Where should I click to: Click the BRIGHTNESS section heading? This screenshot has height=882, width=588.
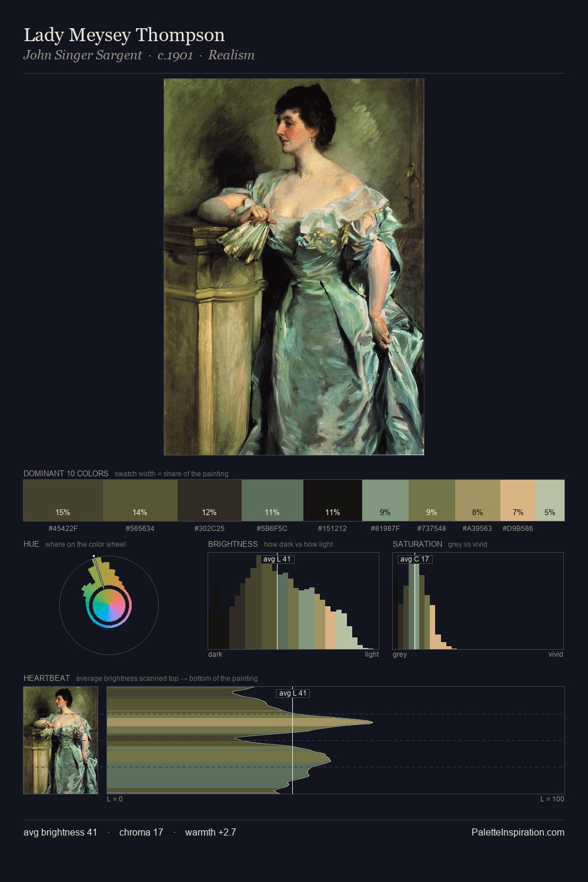pyautogui.click(x=233, y=544)
